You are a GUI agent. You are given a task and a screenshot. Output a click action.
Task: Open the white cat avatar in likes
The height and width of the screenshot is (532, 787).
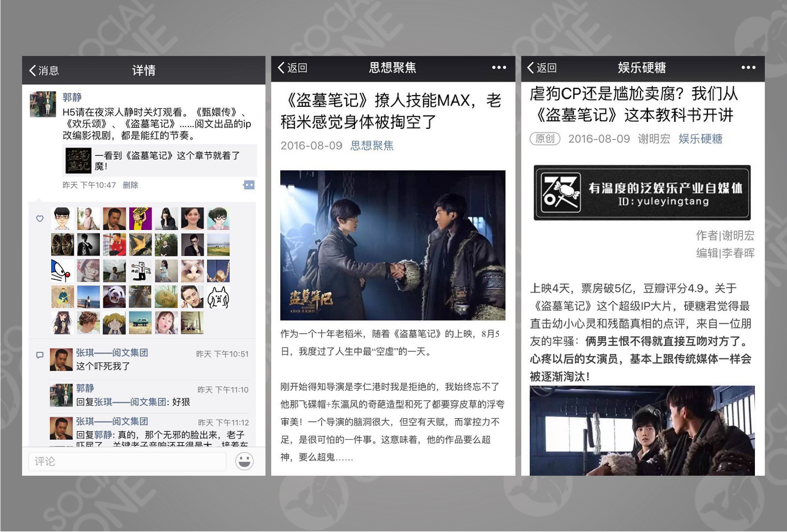(x=192, y=271)
